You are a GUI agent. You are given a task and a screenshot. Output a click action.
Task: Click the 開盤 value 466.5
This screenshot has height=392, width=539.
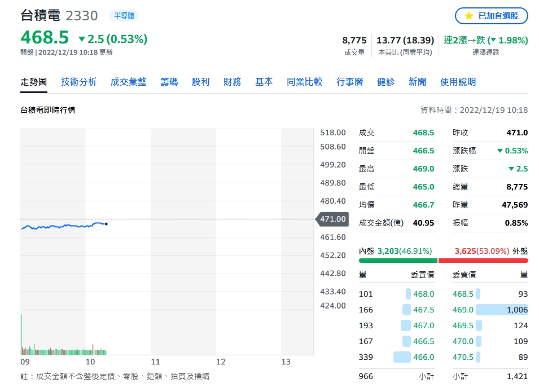coord(423,151)
